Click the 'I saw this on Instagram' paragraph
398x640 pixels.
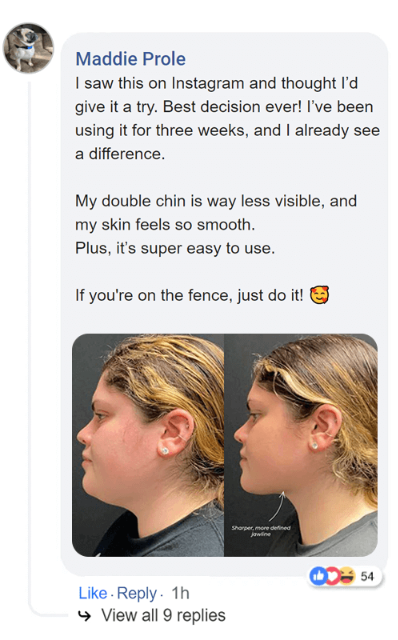pos(227,118)
